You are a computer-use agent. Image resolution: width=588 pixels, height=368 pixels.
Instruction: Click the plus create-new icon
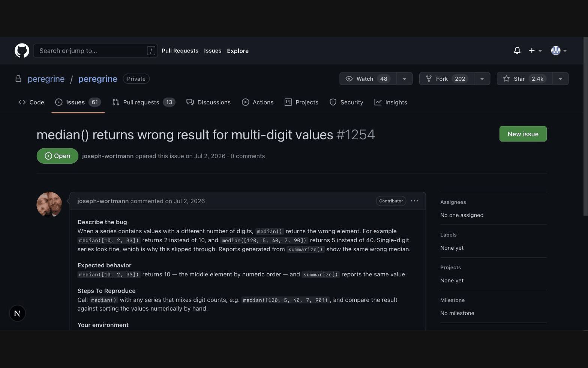(x=532, y=51)
